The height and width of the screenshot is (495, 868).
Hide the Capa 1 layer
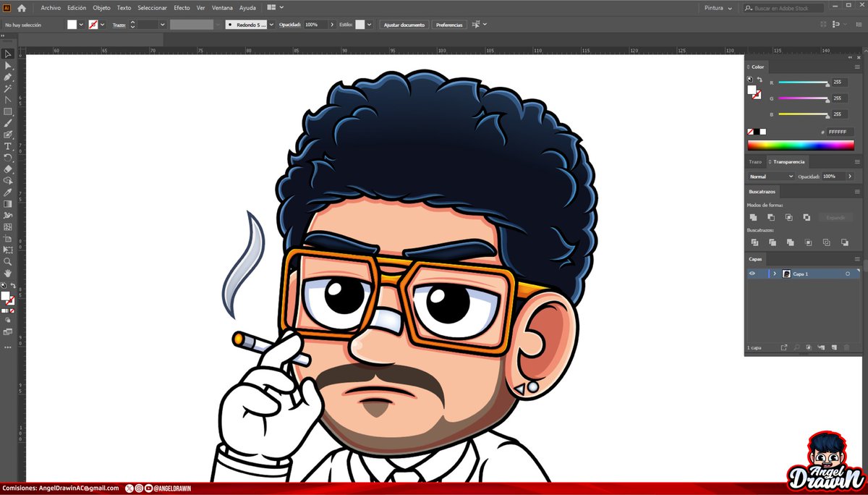752,274
